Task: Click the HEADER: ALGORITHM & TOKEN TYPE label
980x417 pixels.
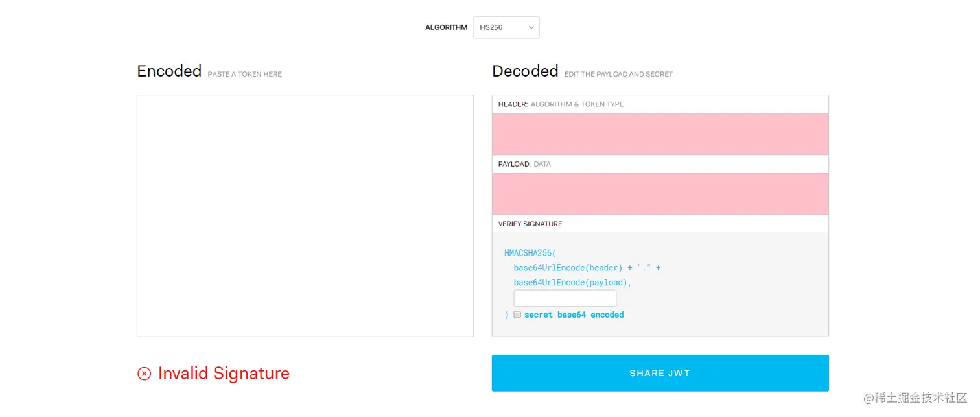Action: [x=561, y=104]
